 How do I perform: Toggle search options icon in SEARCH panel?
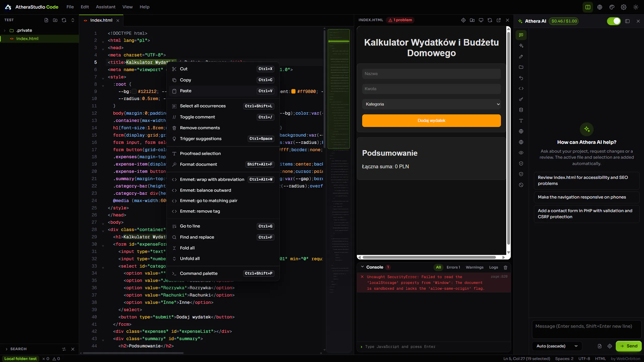click(64, 349)
